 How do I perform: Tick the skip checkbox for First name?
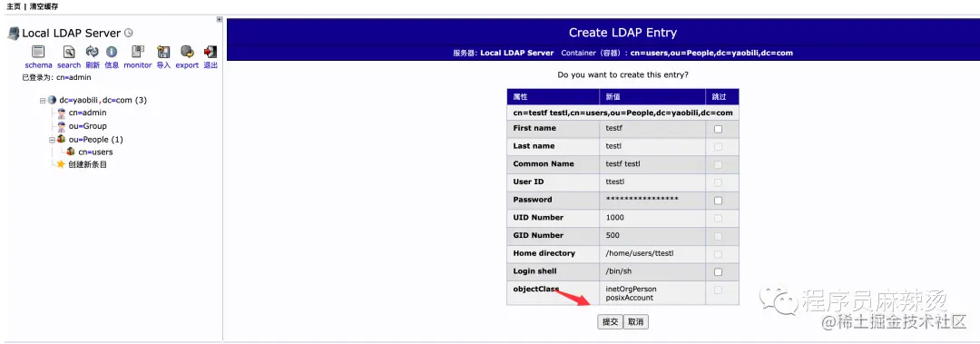[718, 130]
